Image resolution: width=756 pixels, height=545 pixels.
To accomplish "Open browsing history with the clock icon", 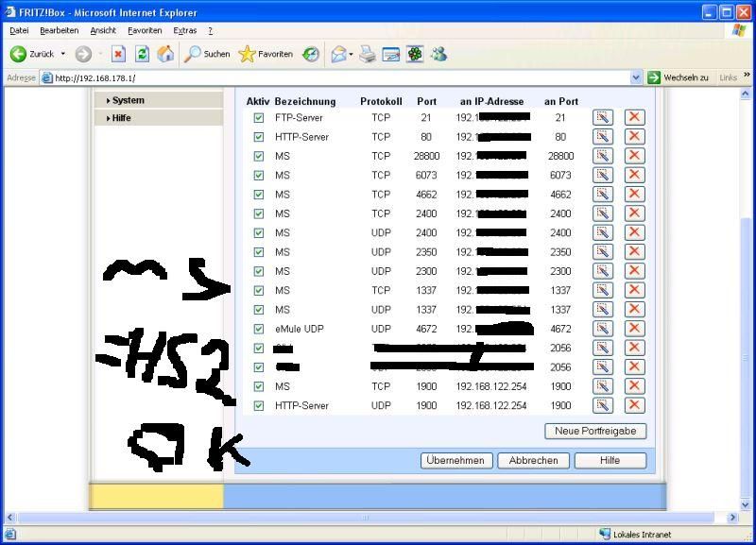I will [311, 54].
